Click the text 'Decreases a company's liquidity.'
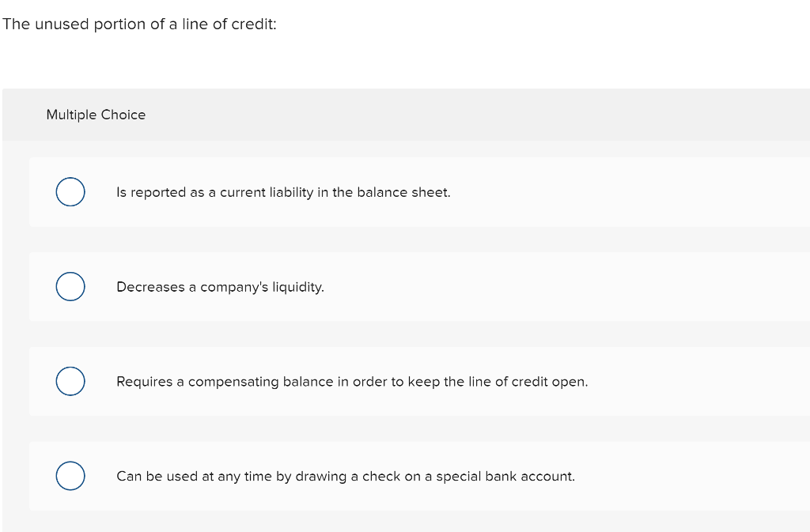The image size is (810, 532). click(220, 287)
